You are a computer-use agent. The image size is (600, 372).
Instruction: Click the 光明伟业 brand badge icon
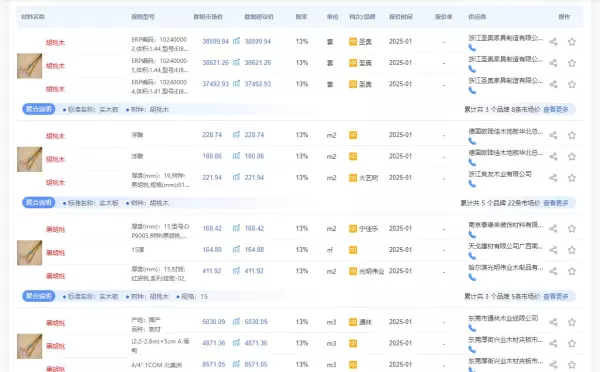[353, 271]
